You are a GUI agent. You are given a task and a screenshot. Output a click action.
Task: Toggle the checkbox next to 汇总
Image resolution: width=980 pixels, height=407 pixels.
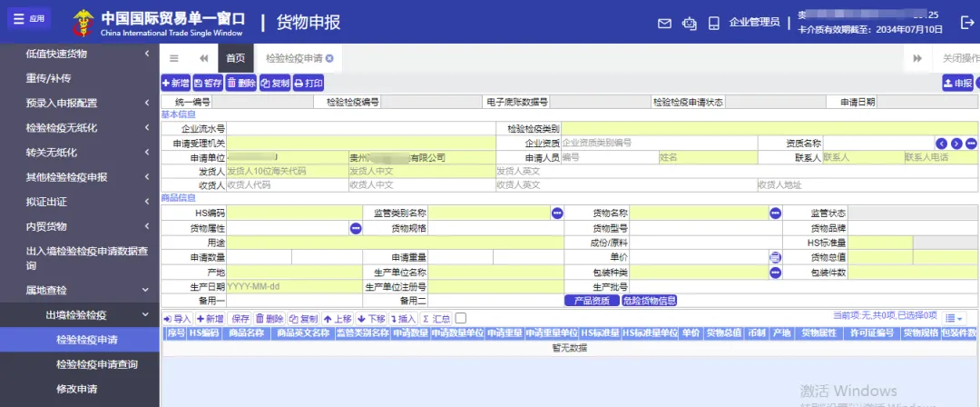[x=461, y=318]
